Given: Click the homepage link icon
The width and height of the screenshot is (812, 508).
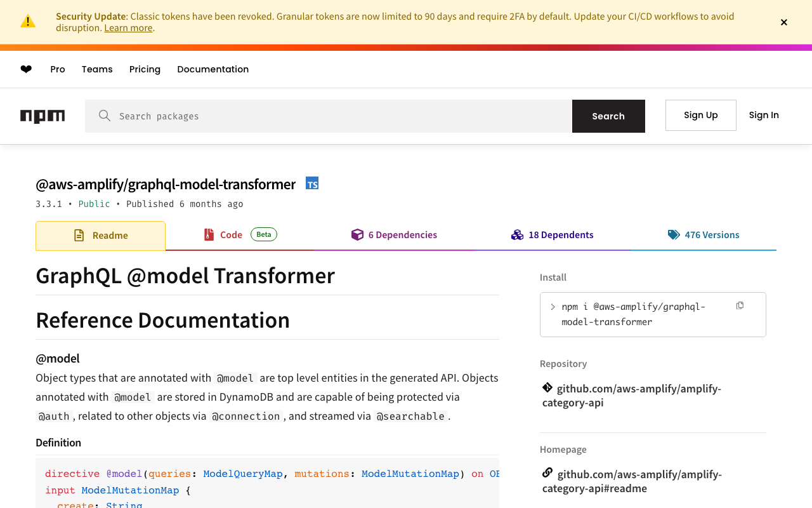Looking at the screenshot, I should pyautogui.click(x=547, y=473).
